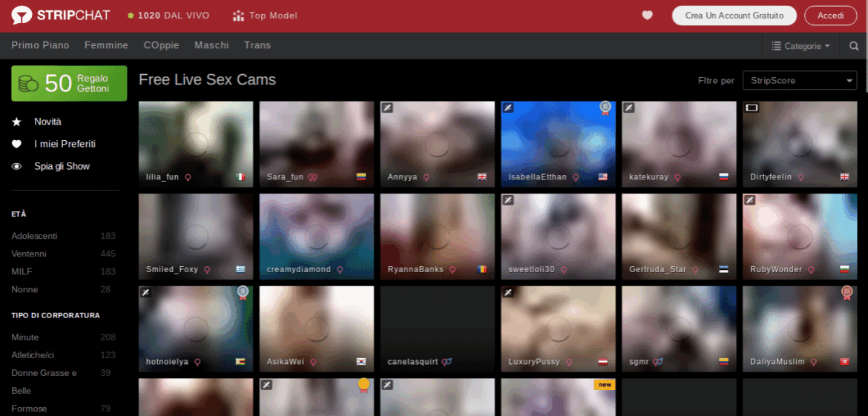Open search with the magnifier icon

(854, 46)
